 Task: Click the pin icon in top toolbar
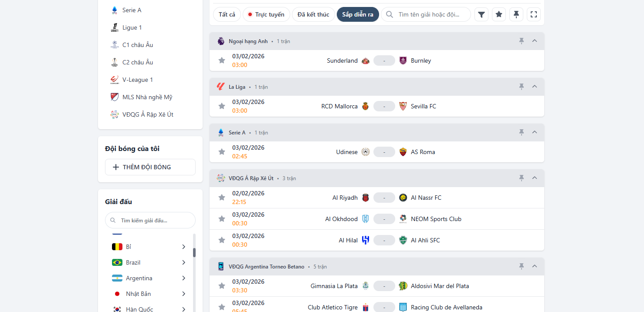516,14
